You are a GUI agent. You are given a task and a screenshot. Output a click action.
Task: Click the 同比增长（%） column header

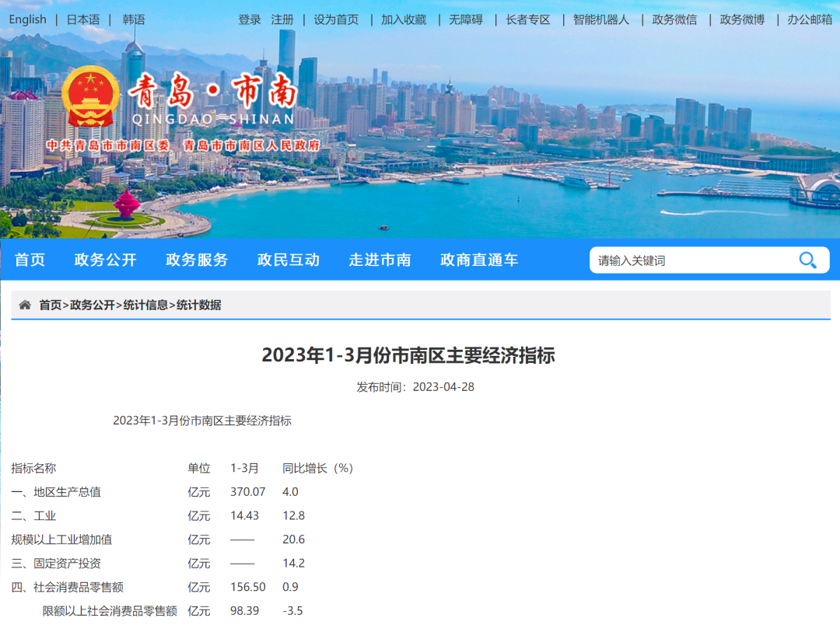pos(317,468)
